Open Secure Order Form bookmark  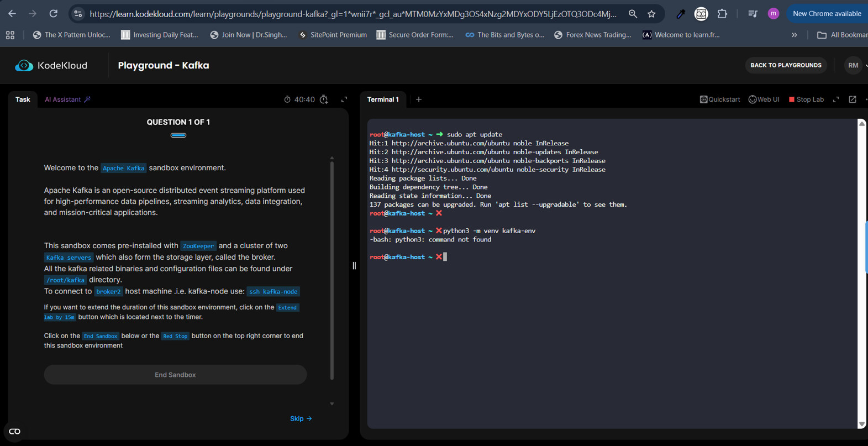point(415,35)
